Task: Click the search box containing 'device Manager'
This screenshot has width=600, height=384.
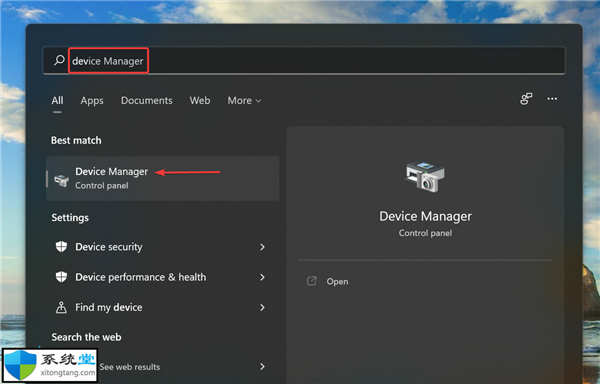Action: 304,60
